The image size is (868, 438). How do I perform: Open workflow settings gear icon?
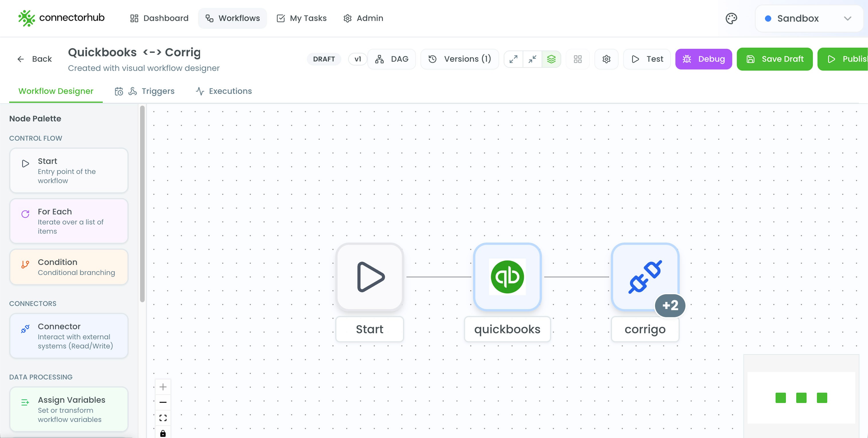point(606,59)
